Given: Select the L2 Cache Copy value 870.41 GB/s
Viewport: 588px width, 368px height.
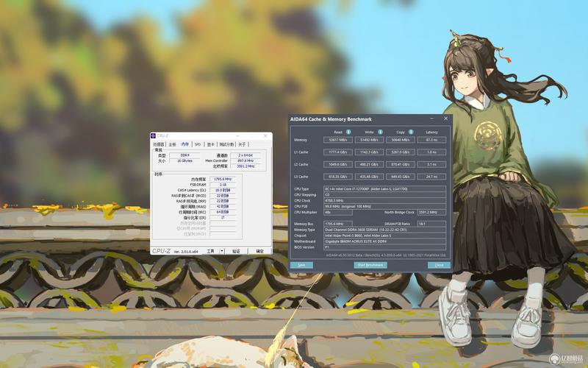Looking at the screenshot, I should tap(401, 164).
